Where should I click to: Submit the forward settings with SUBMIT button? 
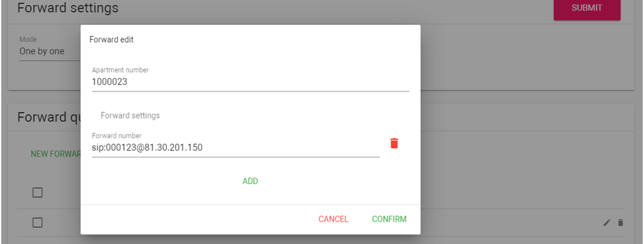tap(587, 9)
